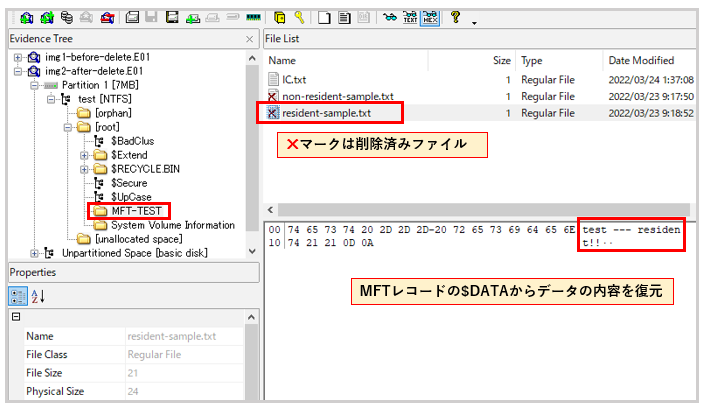Screen dimensions: 702x409
Task: Click the Add Evidence Item toolbar icon
Action: pyautogui.click(x=26, y=18)
